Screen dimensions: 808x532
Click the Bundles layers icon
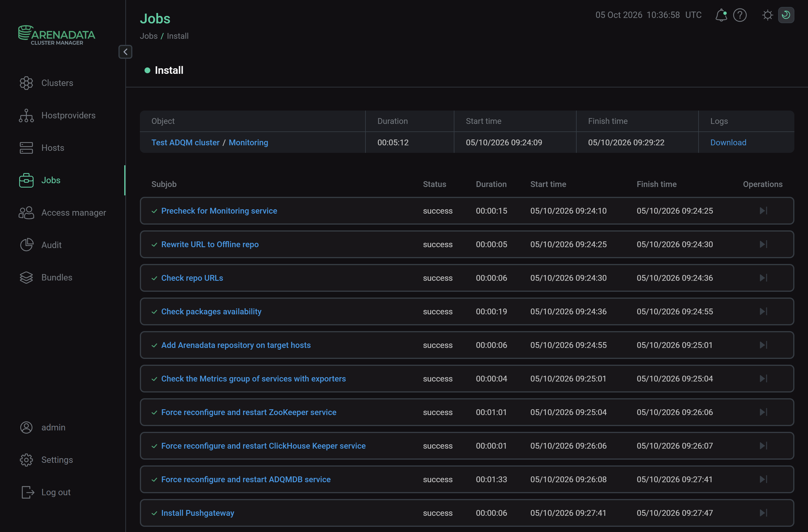pos(26,278)
